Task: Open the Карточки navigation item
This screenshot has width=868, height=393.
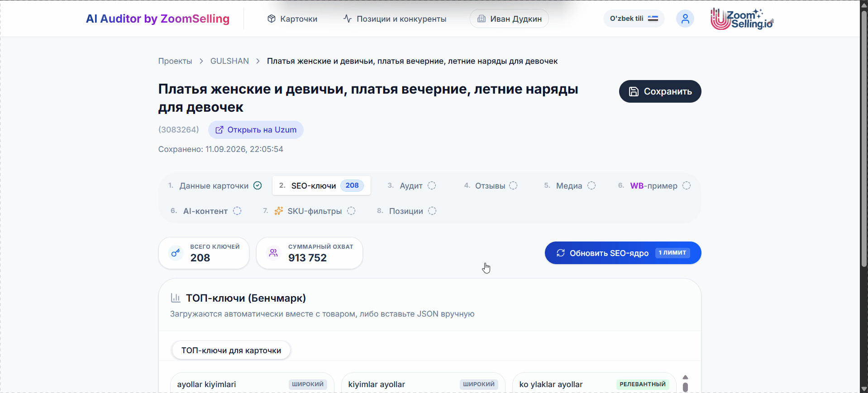Action: [292, 19]
